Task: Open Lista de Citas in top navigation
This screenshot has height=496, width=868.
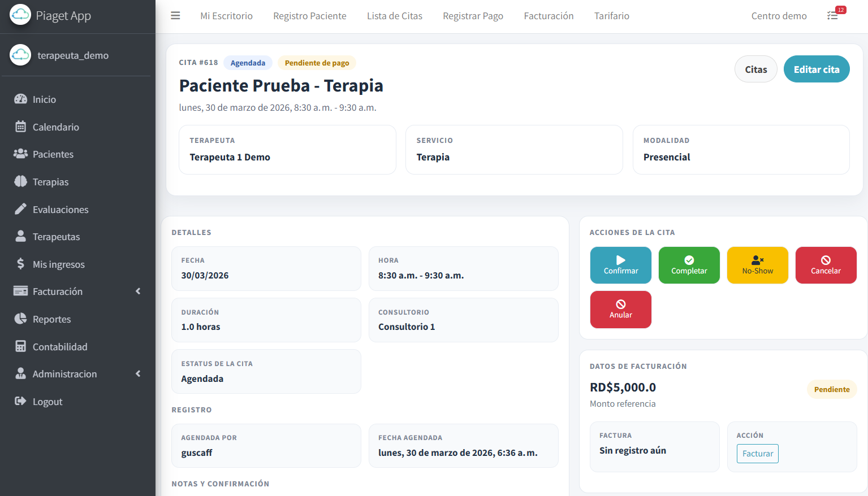Action: [x=394, y=16]
